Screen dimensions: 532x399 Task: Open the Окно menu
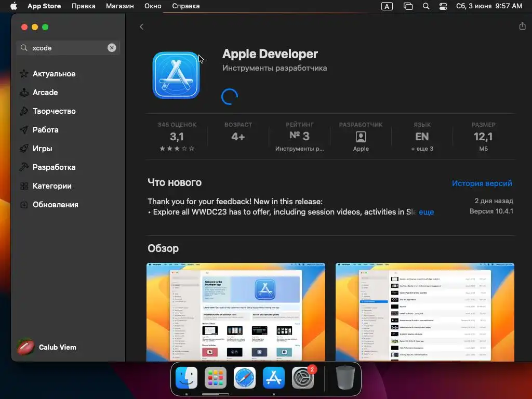(153, 6)
